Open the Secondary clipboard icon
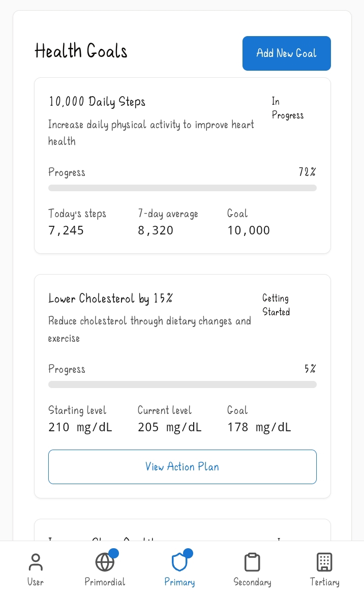The width and height of the screenshot is (364, 594). (252, 562)
